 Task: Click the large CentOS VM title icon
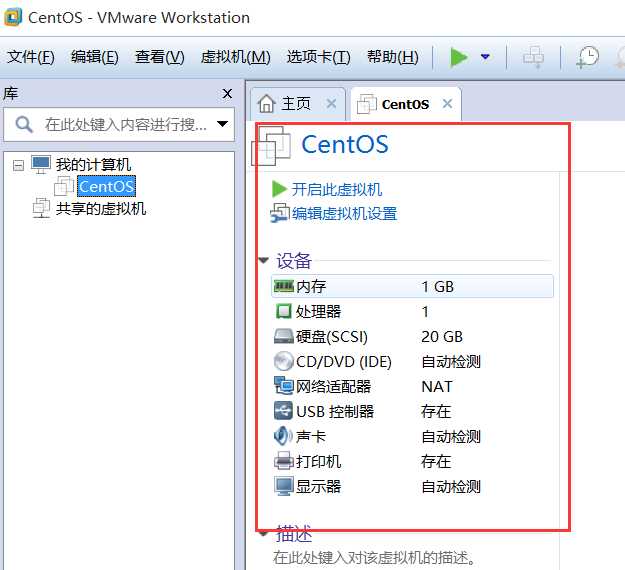tap(271, 146)
